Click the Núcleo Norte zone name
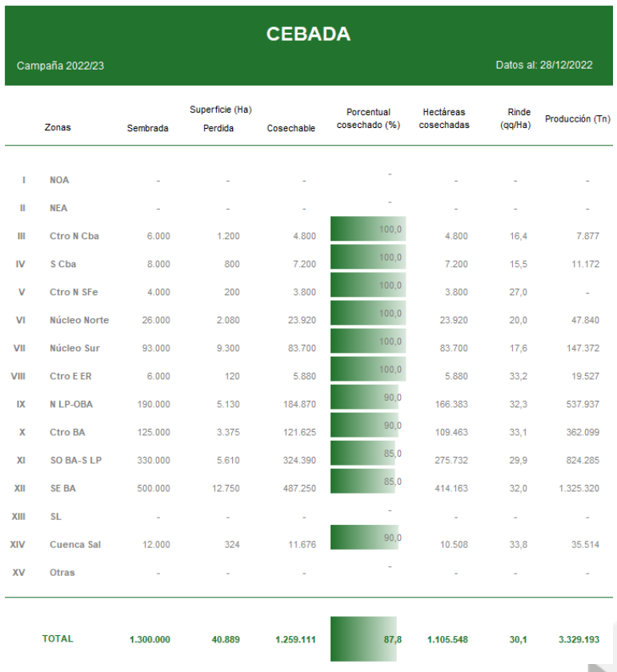The width and height of the screenshot is (617, 672). tap(79, 320)
